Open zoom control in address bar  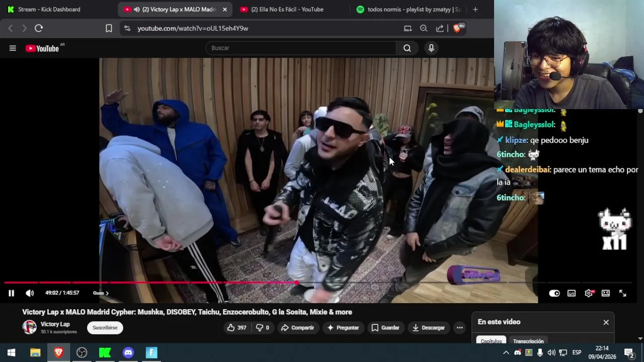[x=424, y=29]
